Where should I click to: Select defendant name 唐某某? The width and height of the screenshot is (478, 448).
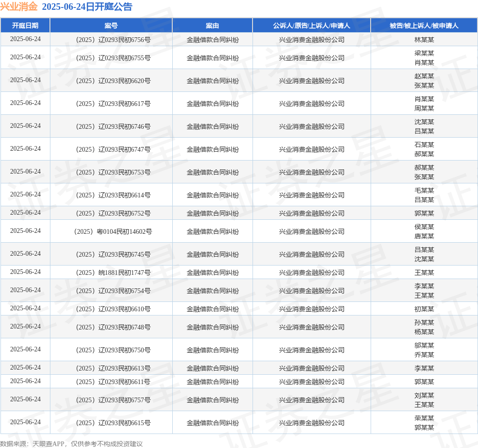[x=424, y=236]
